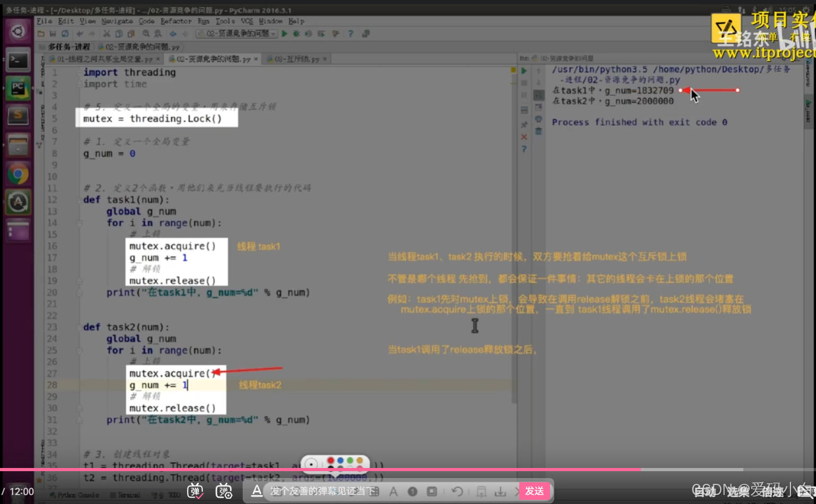Click the Run panel help question mark

pyautogui.click(x=524, y=149)
